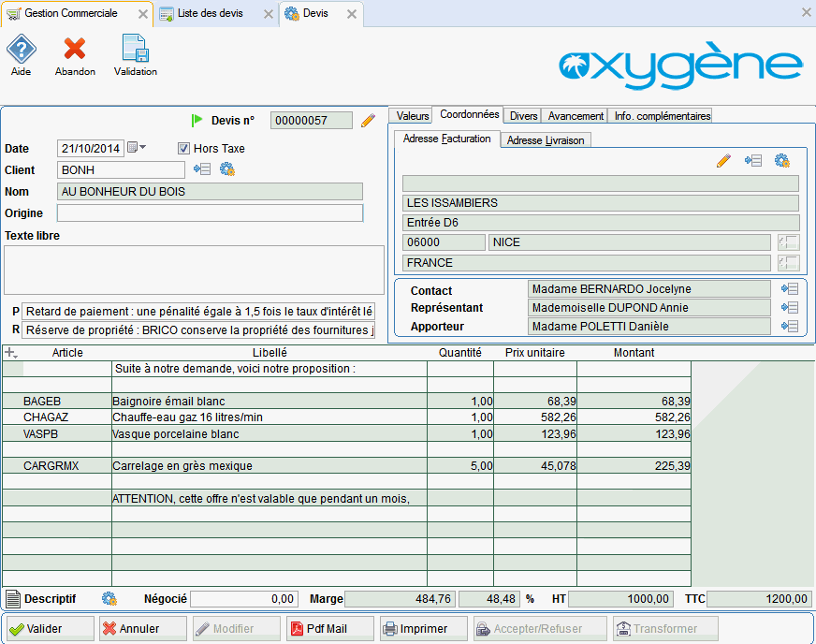Click the Validation save icon
Image resolution: width=816 pixels, height=644 pixels.
tap(135, 50)
